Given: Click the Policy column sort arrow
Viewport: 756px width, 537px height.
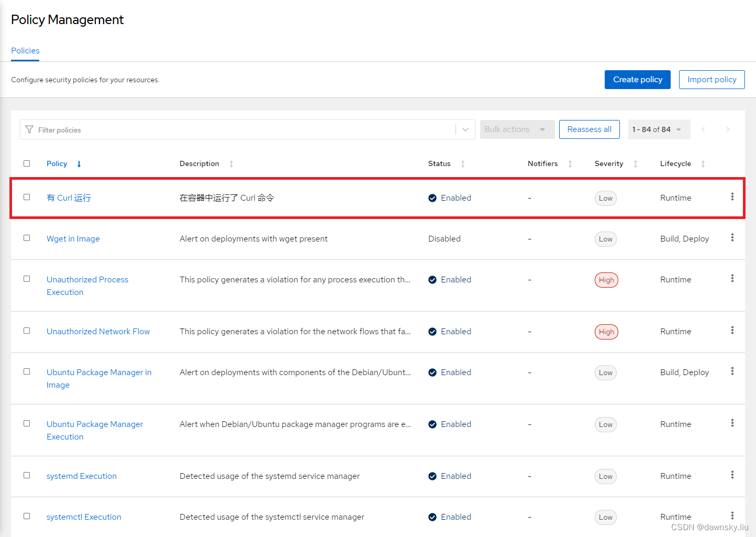Looking at the screenshot, I should [79, 164].
